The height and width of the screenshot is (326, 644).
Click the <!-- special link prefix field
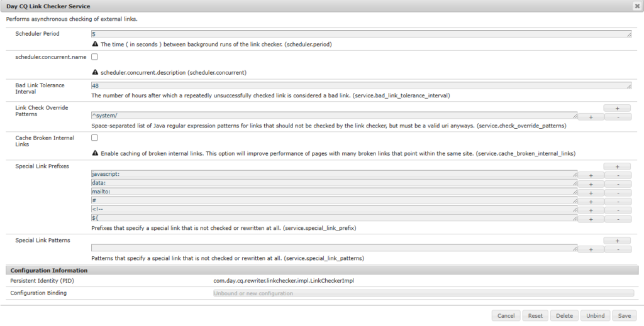point(334,210)
